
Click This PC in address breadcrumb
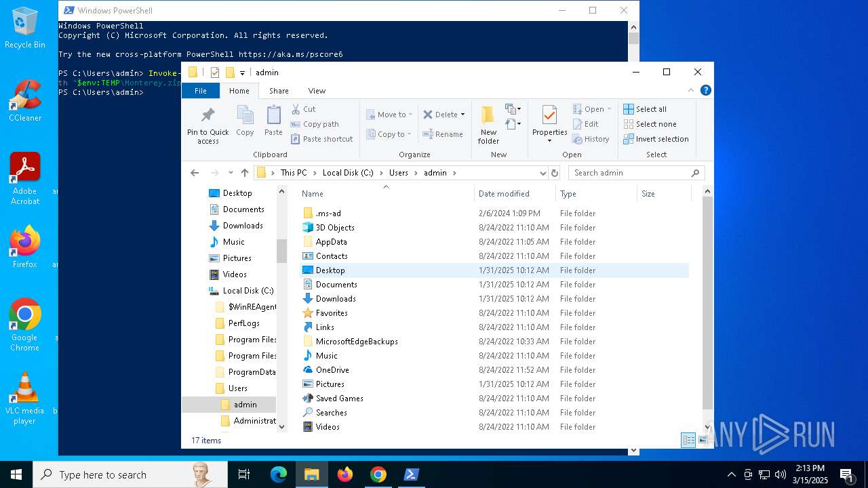tap(294, 173)
